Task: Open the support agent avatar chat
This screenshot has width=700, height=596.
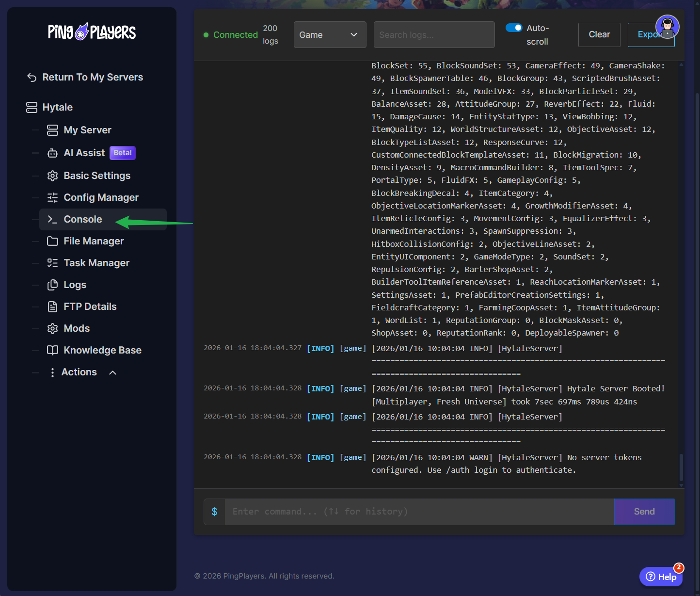Action: point(667,27)
